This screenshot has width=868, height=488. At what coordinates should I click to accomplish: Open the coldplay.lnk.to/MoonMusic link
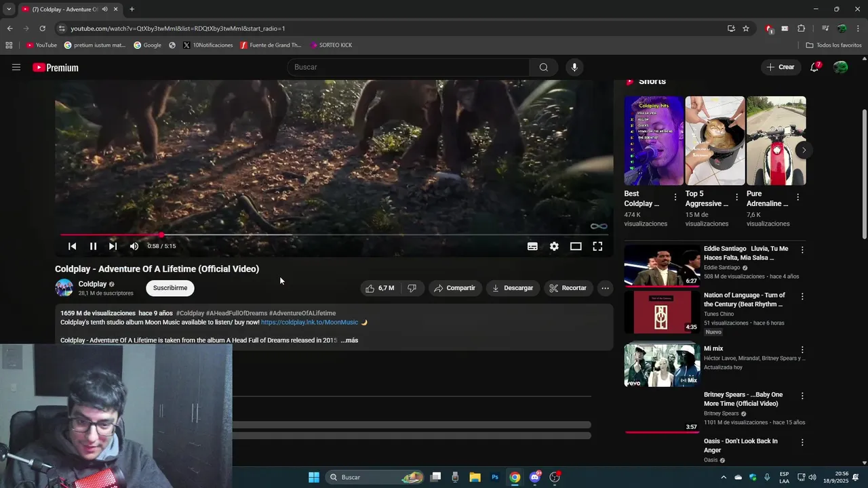point(309,323)
